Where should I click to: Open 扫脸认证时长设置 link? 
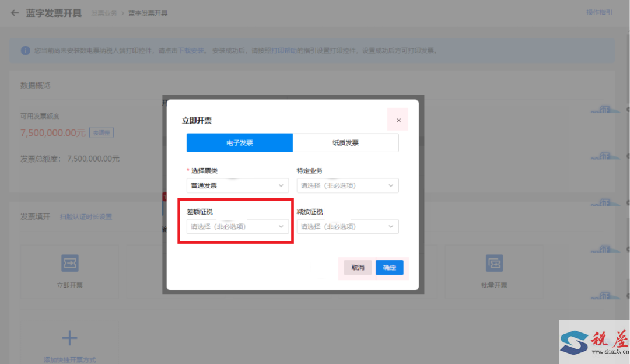coord(86,217)
